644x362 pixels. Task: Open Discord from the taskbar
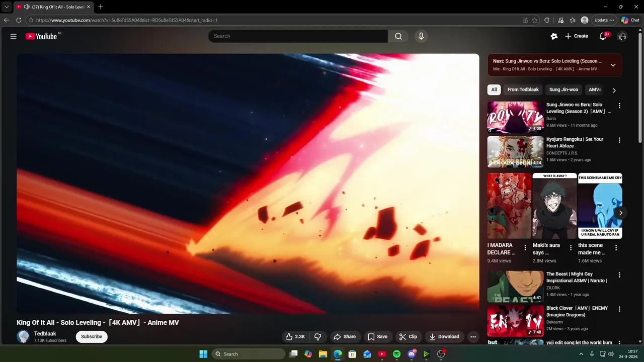[412, 354]
